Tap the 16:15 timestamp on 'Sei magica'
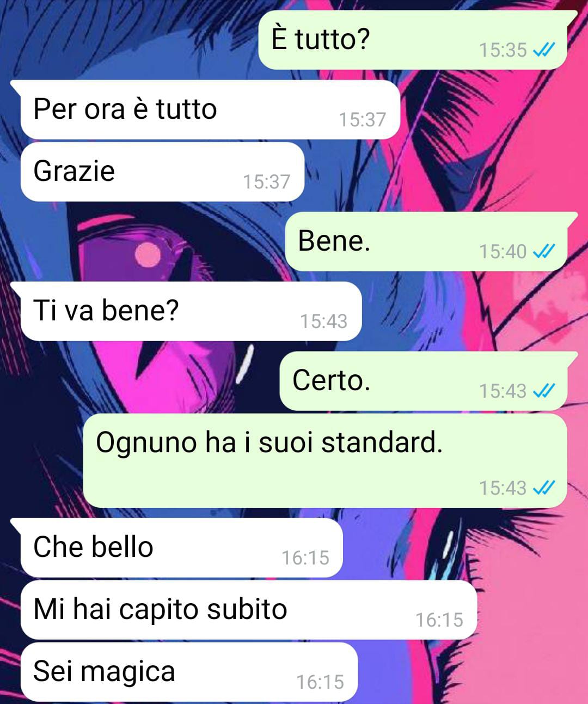The image size is (588, 704). click(x=320, y=682)
